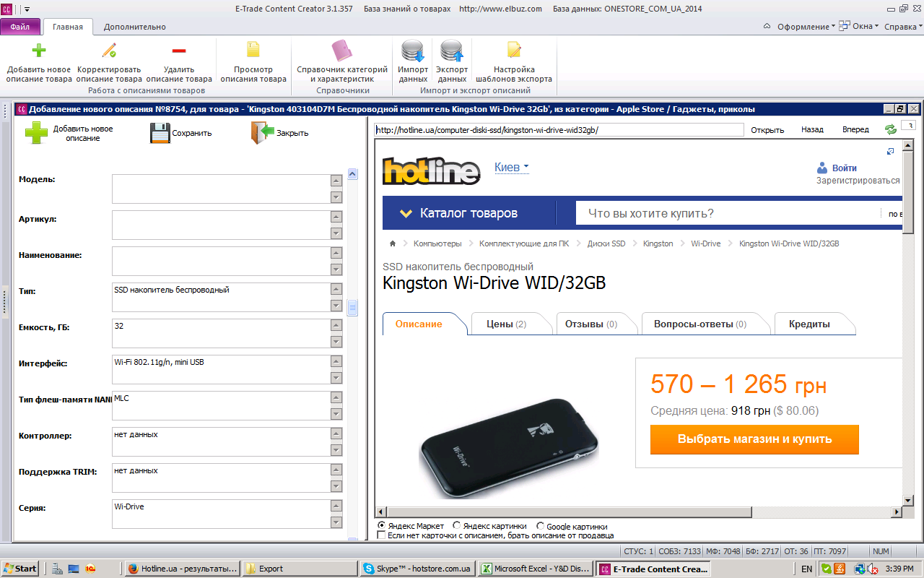924x578 pixels.
Task: Select the Google картинки radio button
Action: click(541, 525)
